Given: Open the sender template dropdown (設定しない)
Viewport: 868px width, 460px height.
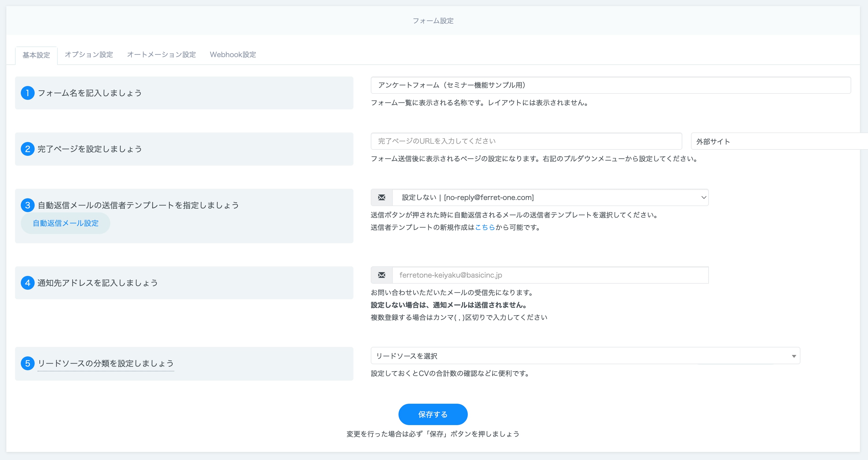Looking at the screenshot, I should point(550,197).
